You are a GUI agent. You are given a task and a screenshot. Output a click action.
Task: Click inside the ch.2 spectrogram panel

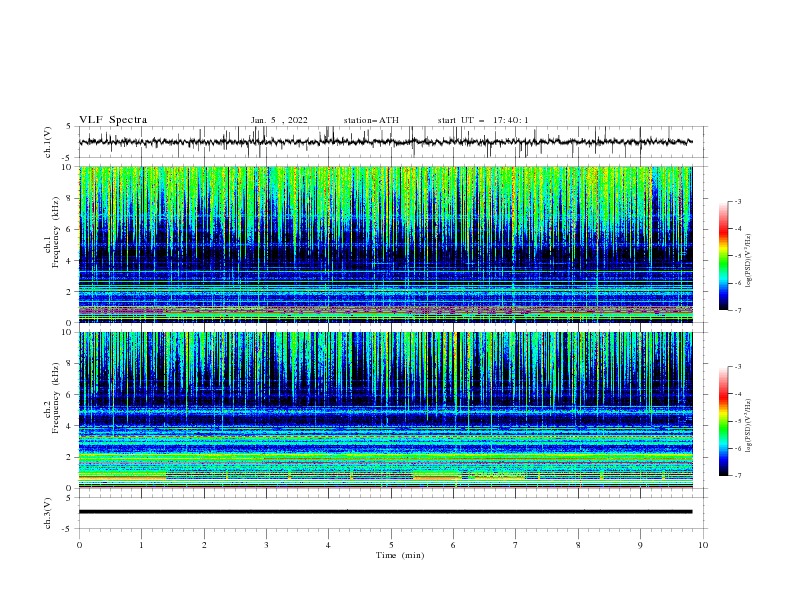point(385,410)
